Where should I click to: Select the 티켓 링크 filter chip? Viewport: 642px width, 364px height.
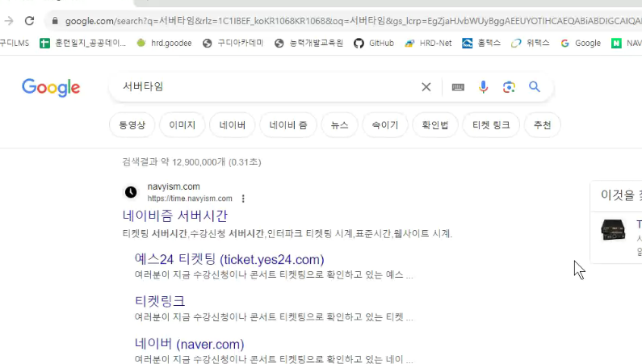(491, 125)
